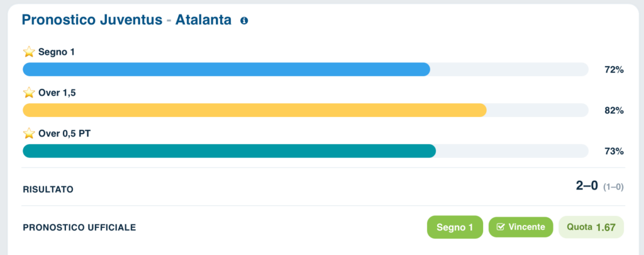The width and height of the screenshot is (644, 255).
Task: Click the 2–0 final result score
Action: (x=587, y=186)
